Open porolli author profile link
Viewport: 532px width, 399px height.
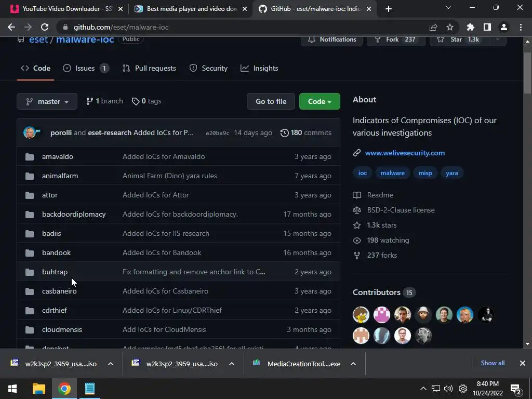click(x=61, y=132)
